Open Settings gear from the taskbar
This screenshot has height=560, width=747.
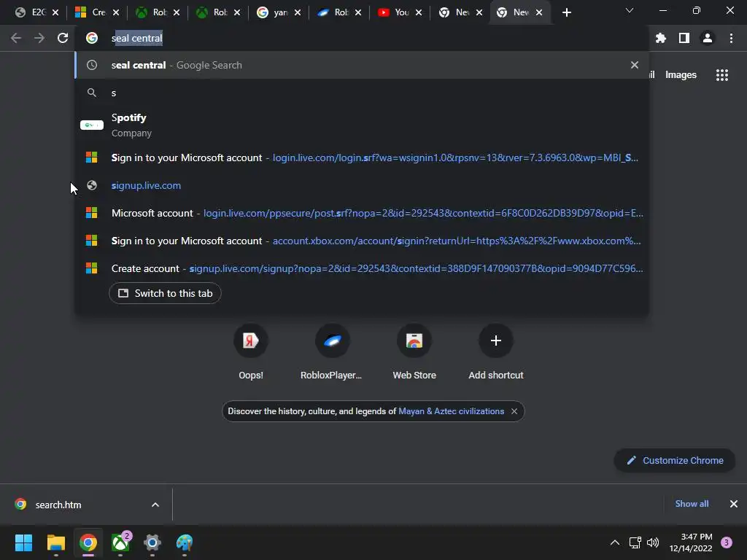[152, 542]
